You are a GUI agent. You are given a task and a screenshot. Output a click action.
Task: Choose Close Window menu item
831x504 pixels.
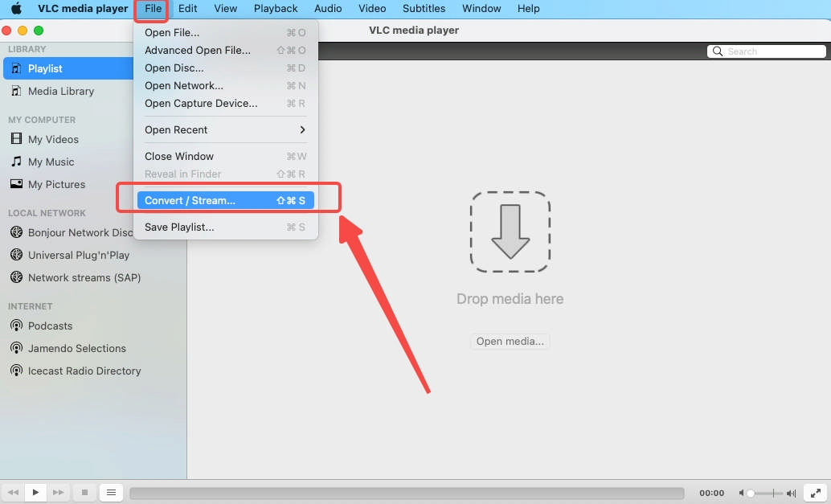[x=226, y=156]
